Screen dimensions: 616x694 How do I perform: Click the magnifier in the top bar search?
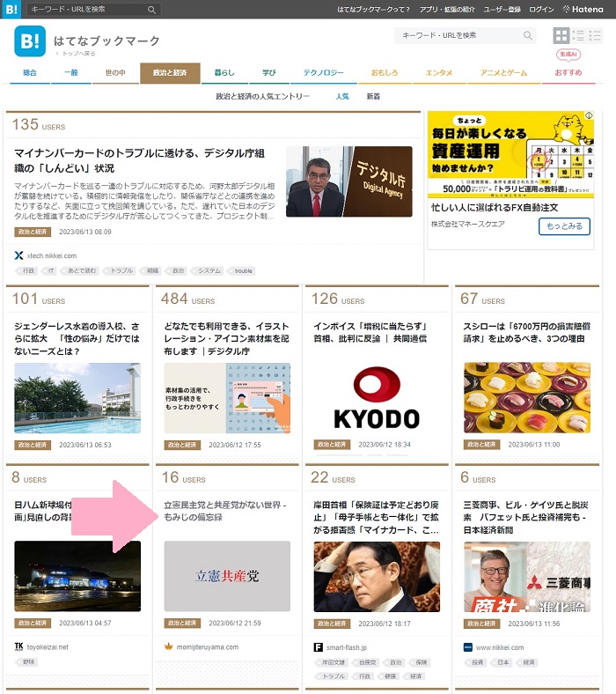[151, 10]
